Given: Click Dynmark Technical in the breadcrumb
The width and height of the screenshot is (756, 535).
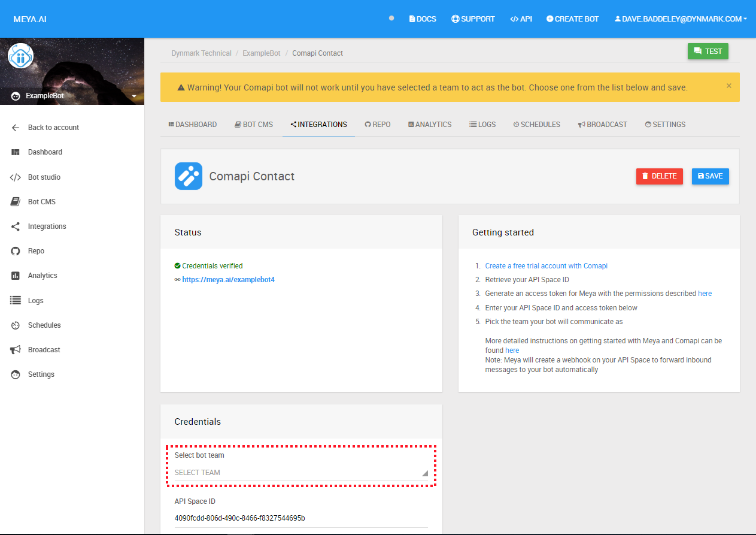Looking at the screenshot, I should [x=201, y=53].
